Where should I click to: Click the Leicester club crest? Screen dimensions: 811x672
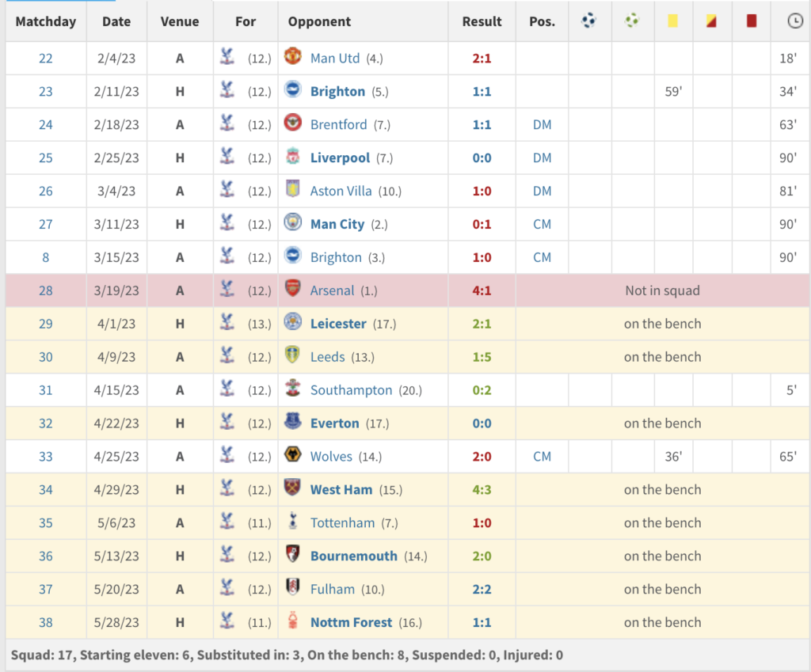coord(293,321)
